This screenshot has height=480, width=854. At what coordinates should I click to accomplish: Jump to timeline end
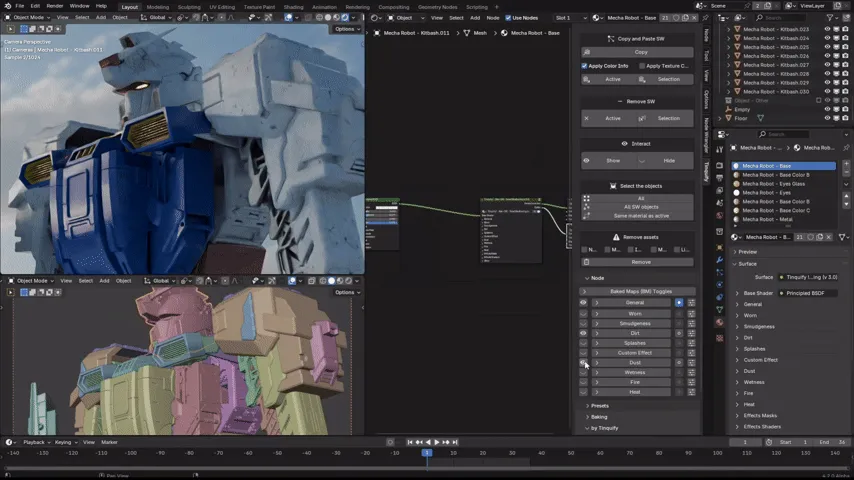click(455, 442)
